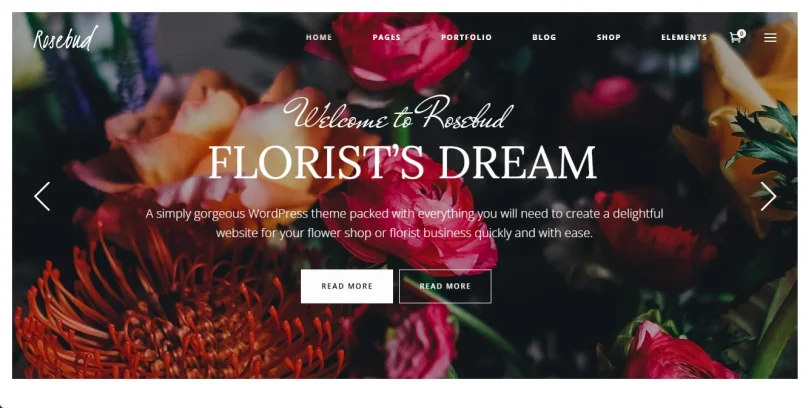This screenshot has width=808, height=408.
Task: Click the Welcome to Rosebud script text
Action: [398, 113]
